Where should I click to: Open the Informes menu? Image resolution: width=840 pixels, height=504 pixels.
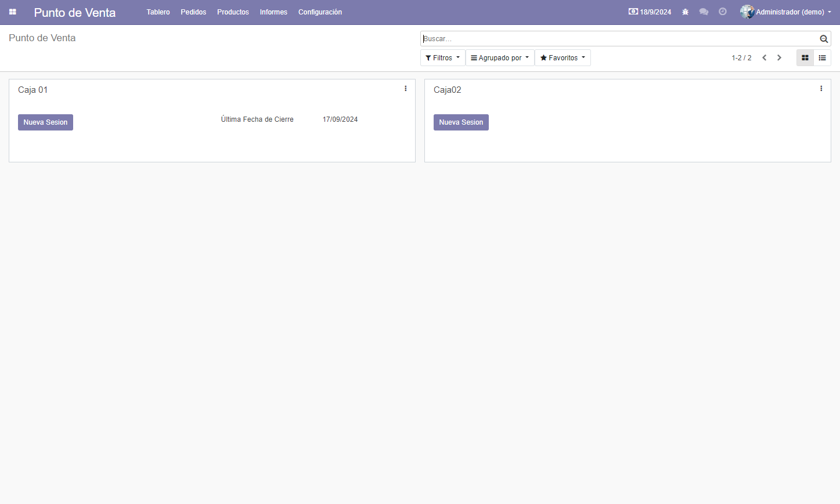pos(273,12)
